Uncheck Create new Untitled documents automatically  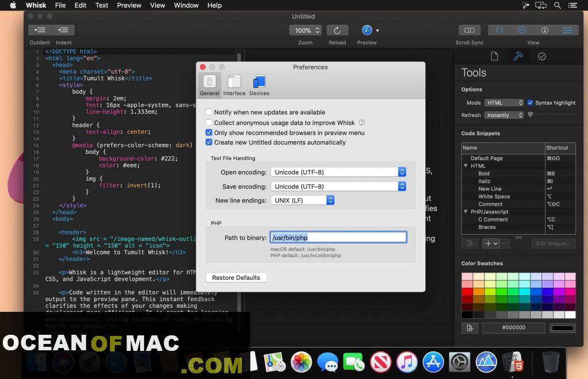coord(209,142)
